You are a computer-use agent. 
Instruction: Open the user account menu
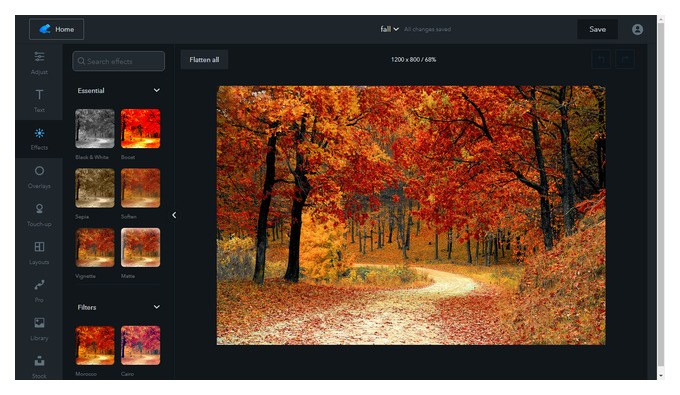pos(637,29)
